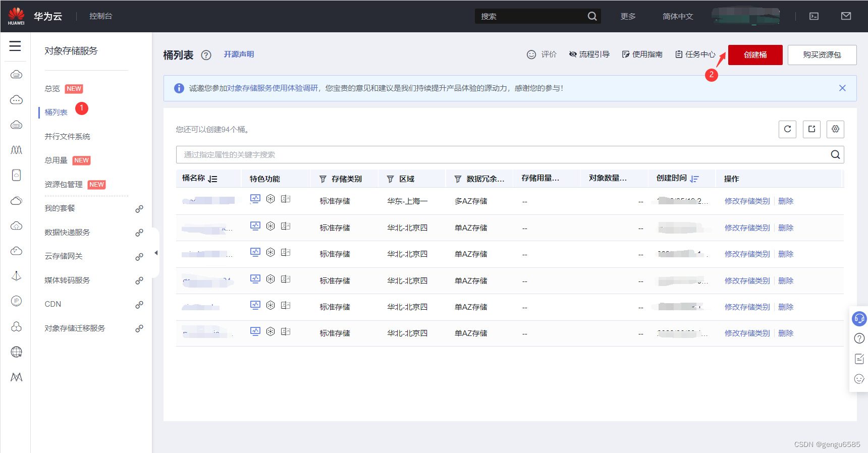
Task: Open 简体中文 language selector
Action: [x=678, y=16]
